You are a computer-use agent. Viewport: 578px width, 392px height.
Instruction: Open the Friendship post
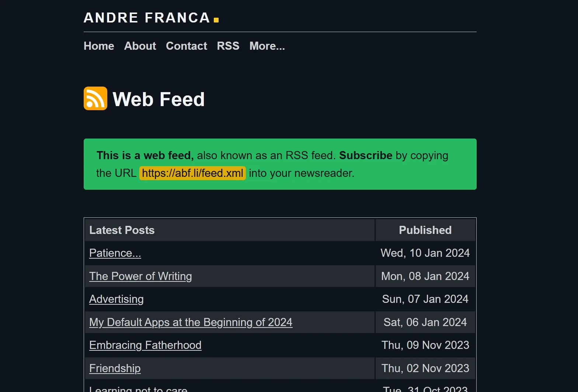click(115, 368)
